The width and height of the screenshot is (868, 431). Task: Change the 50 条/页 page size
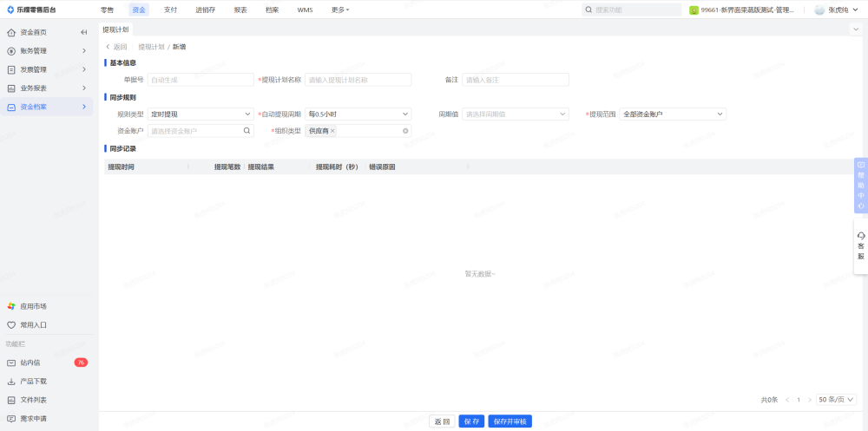(837, 400)
